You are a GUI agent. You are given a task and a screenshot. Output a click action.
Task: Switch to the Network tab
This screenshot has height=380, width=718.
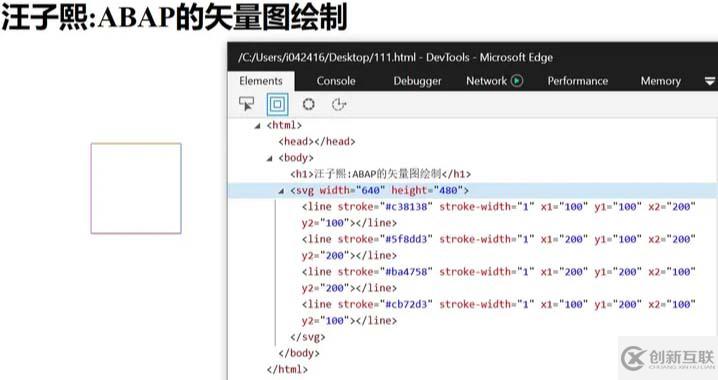pos(486,81)
